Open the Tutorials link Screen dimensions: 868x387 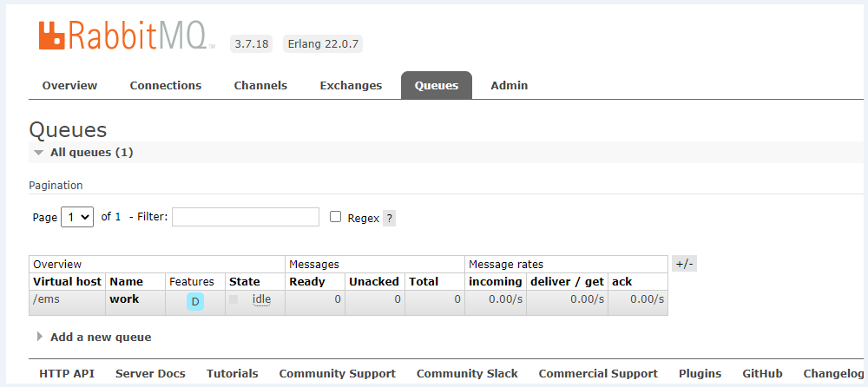[x=233, y=374]
